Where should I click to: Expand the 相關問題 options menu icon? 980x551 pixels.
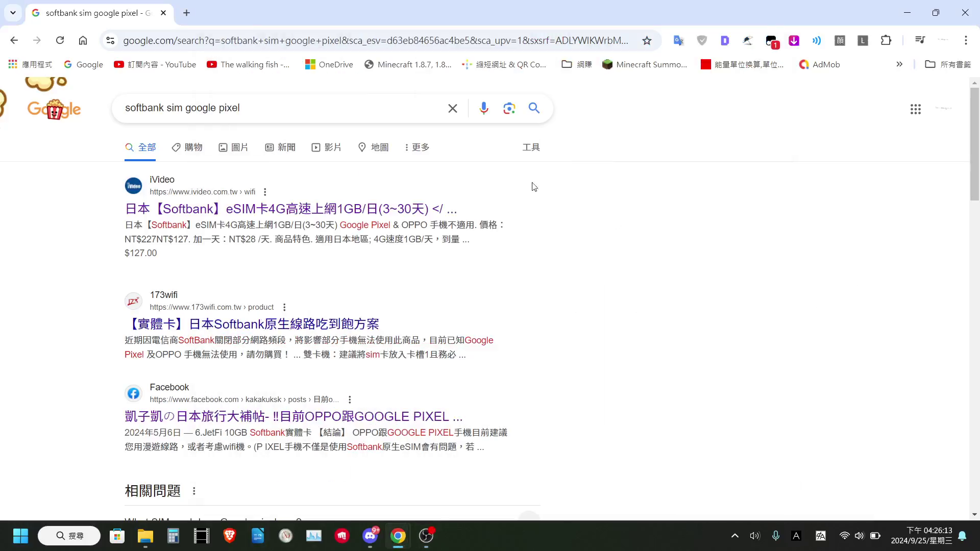(x=194, y=490)
